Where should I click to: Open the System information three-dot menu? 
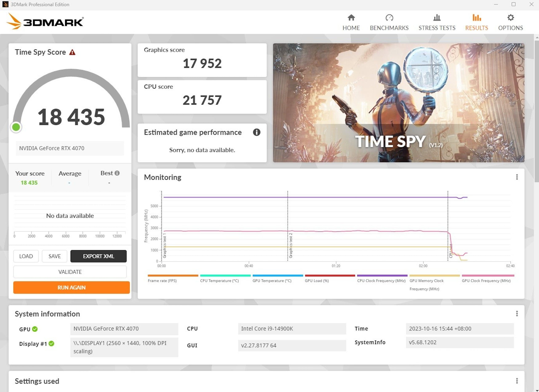coord(517,314)
